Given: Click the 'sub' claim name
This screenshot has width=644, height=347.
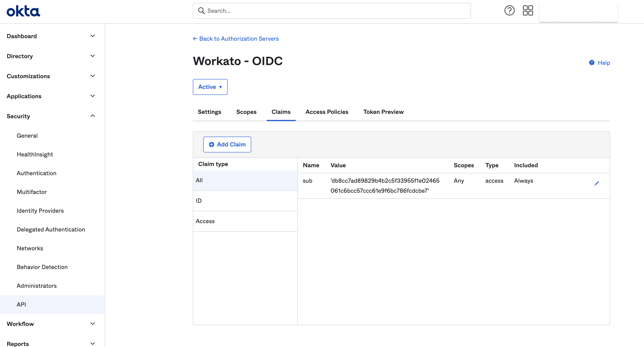Looking at the screenshot, I should click(307, 181).
